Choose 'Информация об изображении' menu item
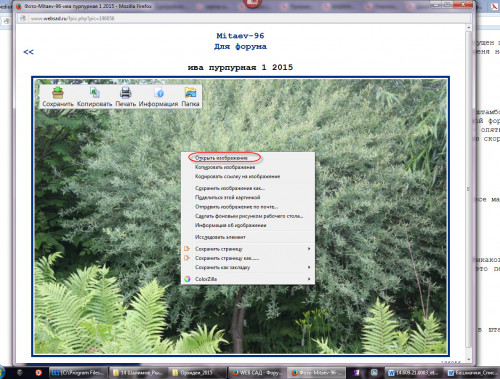Image resolution: width=500 pixels, height=379 pixels. coord(230,225)
